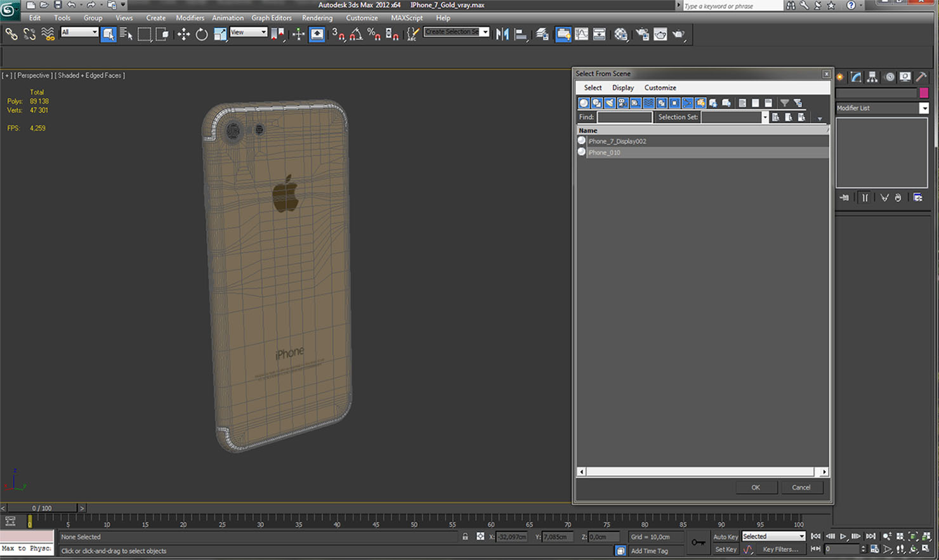Open the Edit menu
This screenshot has width=939, height=560.
point(35,18)
